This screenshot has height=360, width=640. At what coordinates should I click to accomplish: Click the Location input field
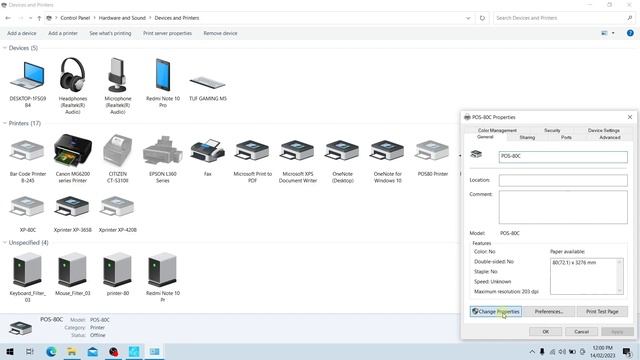[x=563, y=180]
